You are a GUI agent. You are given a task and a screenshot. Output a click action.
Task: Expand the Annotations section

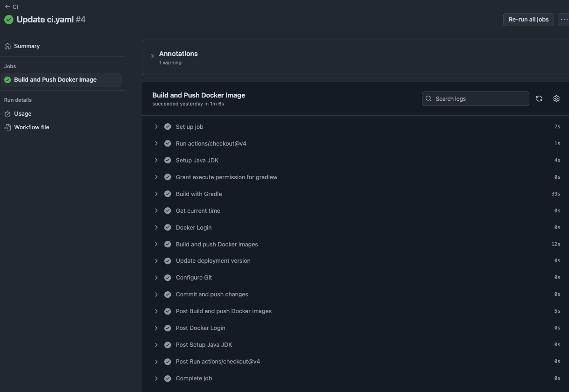click(152, 56)
